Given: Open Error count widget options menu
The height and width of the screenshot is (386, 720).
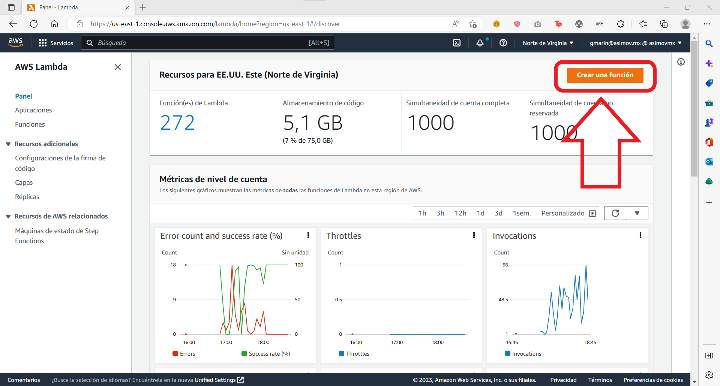Looking at the screenshot, I should point(308,235).
